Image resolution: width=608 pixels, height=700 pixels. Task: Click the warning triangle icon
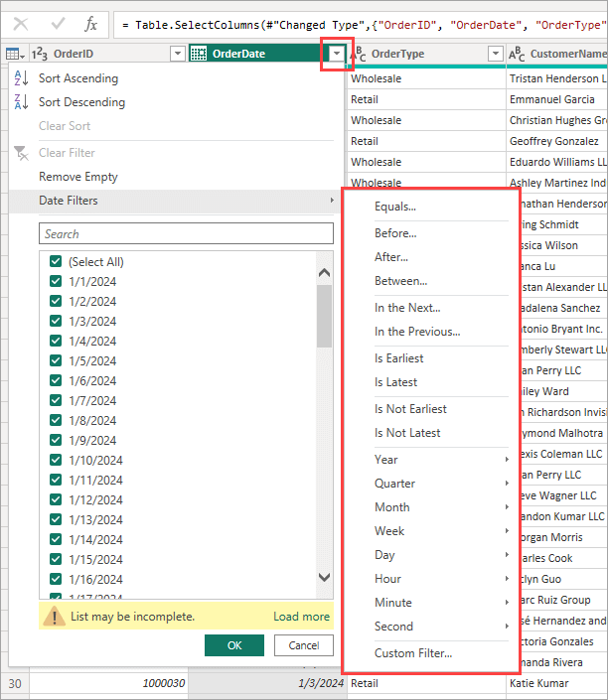pos(55,616)
